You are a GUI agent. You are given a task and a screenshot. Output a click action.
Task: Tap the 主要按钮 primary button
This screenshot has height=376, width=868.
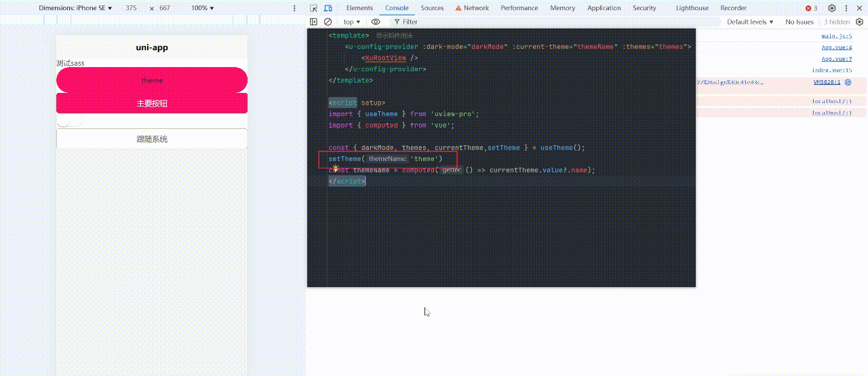152,103
